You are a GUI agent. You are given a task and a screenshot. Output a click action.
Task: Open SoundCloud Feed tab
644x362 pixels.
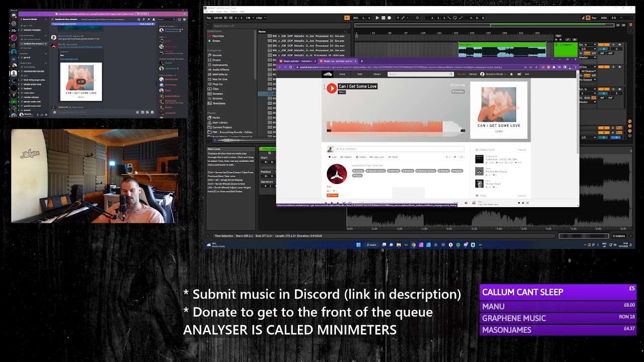coord(359,74)
